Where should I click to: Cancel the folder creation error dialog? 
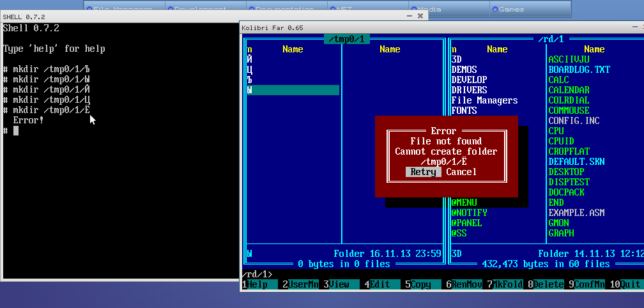coord(461,172)
